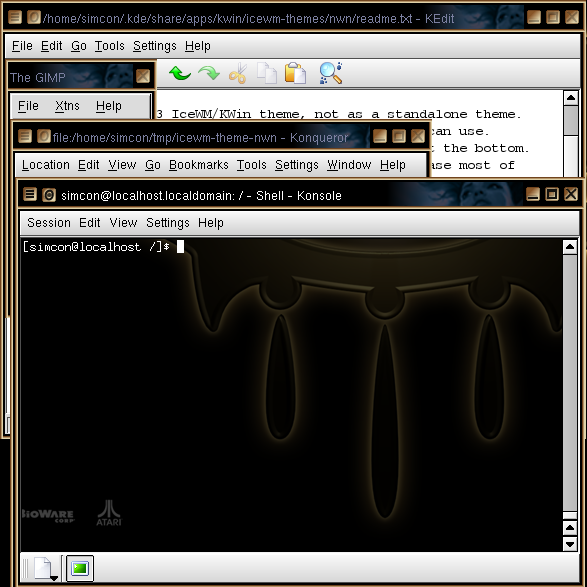Open GIMP Xtns menu
The height and width of the screenshot is (587, 587).
pos(67,106)
